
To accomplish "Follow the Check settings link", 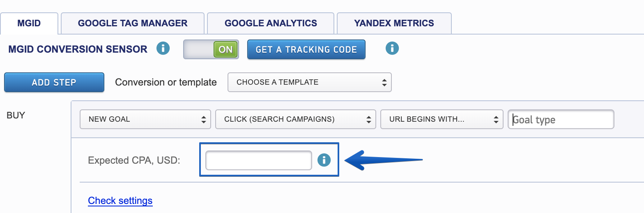I will (x=120, y=201).
